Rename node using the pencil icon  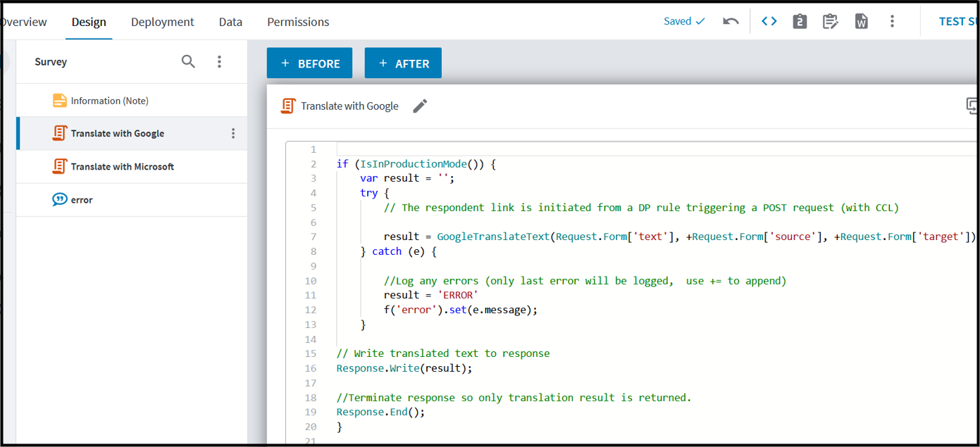[x=420, y=106]
